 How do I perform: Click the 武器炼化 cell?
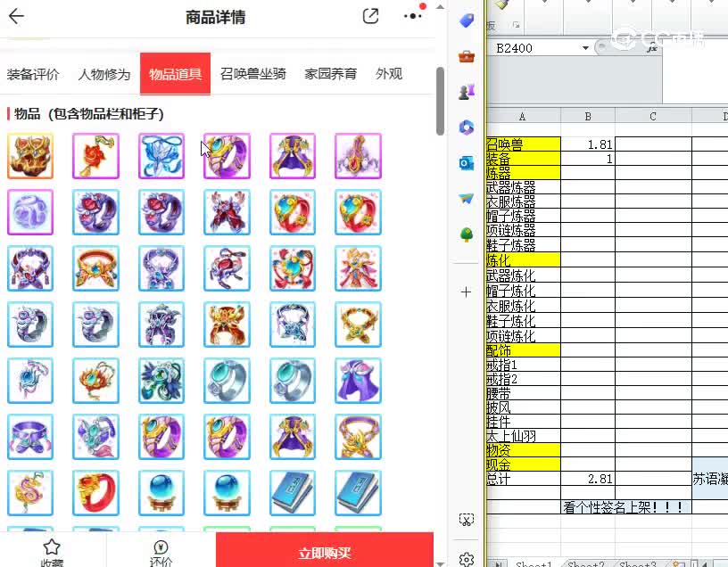(523, 275)
